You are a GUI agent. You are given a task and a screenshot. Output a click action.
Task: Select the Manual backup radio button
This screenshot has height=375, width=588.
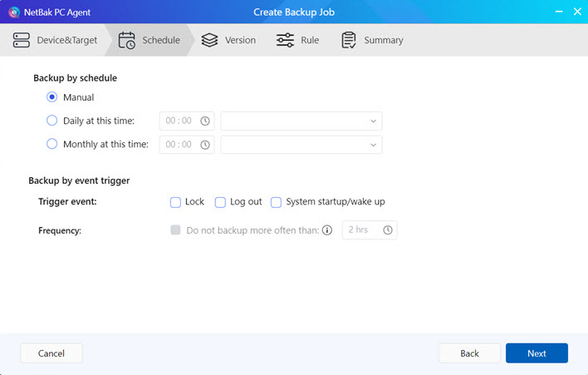pyautogui.click(x=52, y=97)
